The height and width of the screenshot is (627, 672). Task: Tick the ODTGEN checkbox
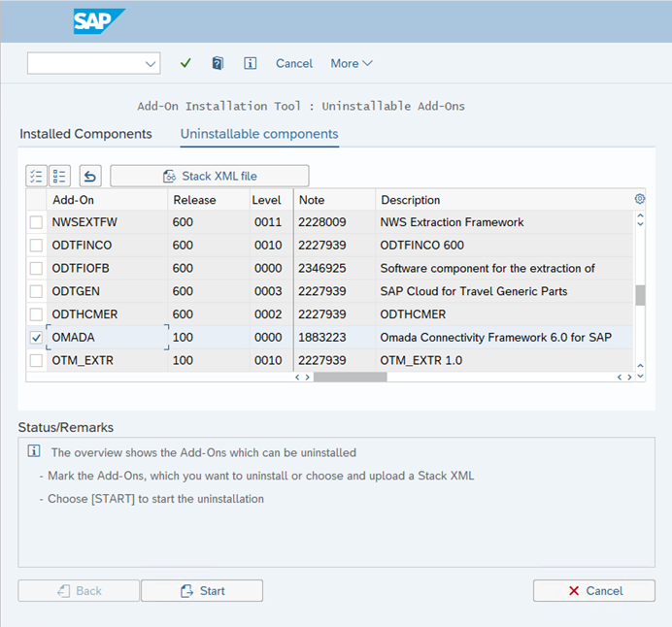coord(37,291)
